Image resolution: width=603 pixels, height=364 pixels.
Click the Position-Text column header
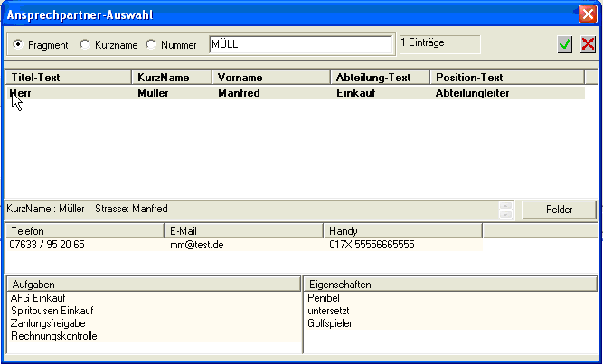[506, 78]
